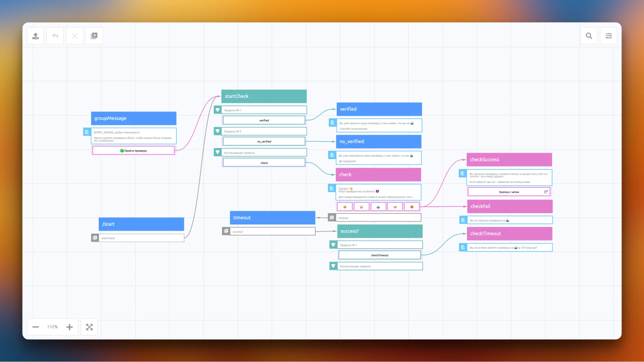Click the share icon on Кнопка с чатом
This screenshot has width=644, height=362.
tap(546, 192)
